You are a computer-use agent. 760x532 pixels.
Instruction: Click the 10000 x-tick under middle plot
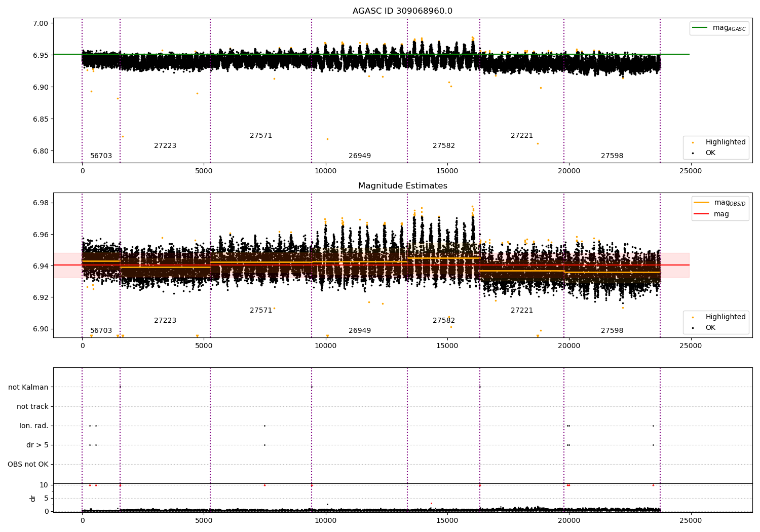click(326, 346)
